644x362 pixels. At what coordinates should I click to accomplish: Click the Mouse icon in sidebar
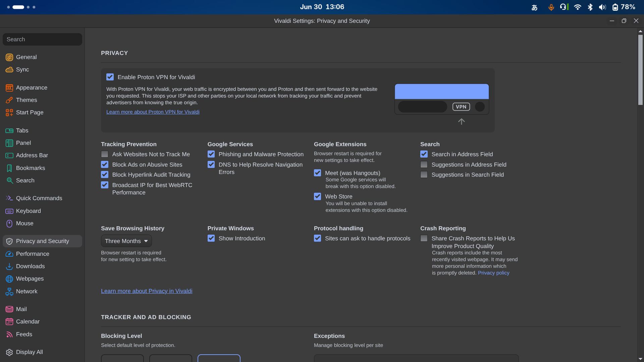coord(9,224)
